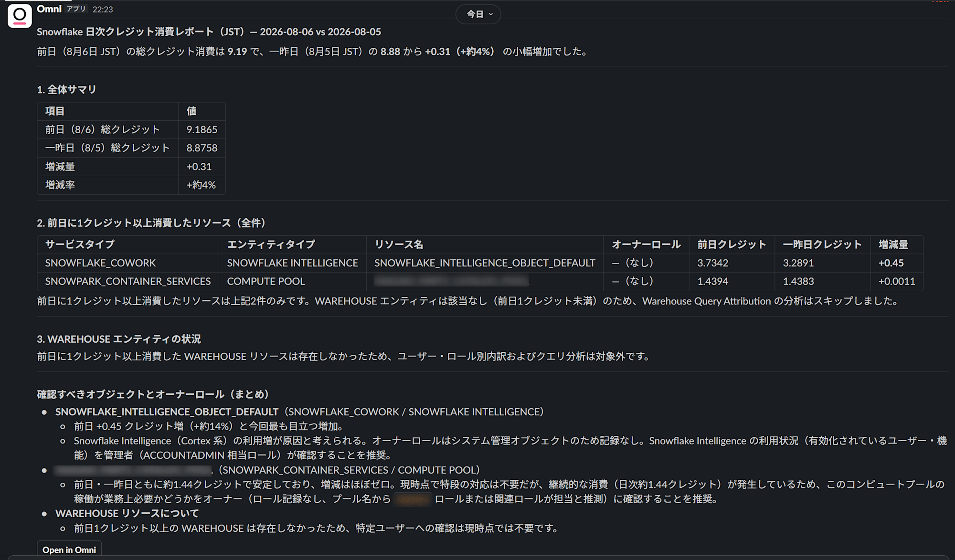955x560 pixels.
Task: Click the オーナーロール column header
Action: tap(646, 244)
